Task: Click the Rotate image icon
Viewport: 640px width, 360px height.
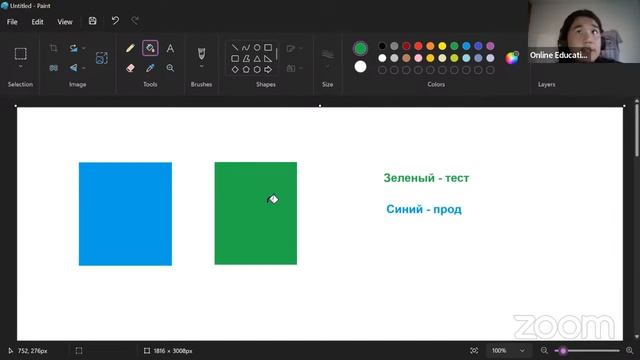Action: (73, 48)
